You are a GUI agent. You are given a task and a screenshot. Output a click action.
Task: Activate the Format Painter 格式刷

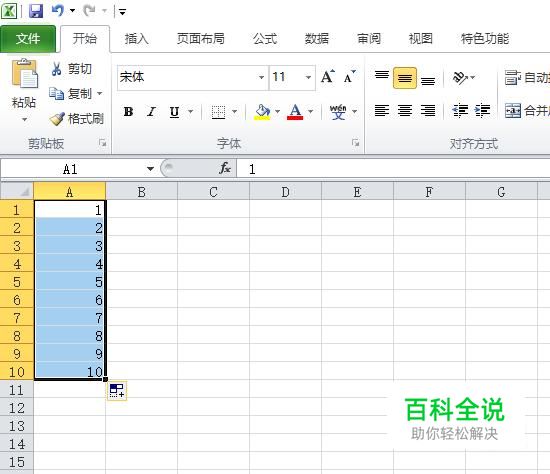click(76, 119)
